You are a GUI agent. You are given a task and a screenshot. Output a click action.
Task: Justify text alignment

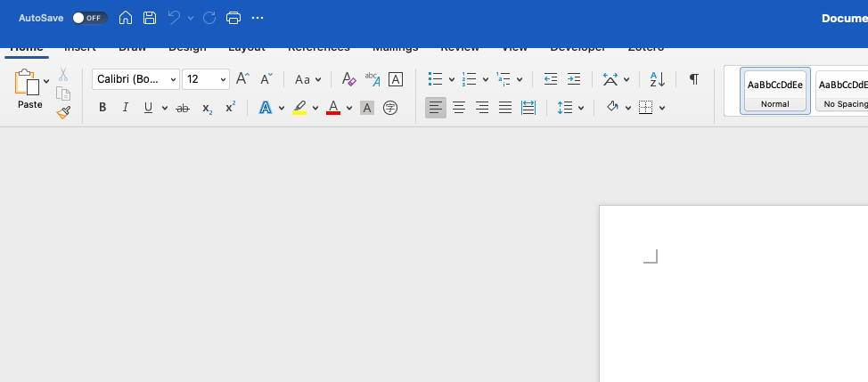point(505,108)
